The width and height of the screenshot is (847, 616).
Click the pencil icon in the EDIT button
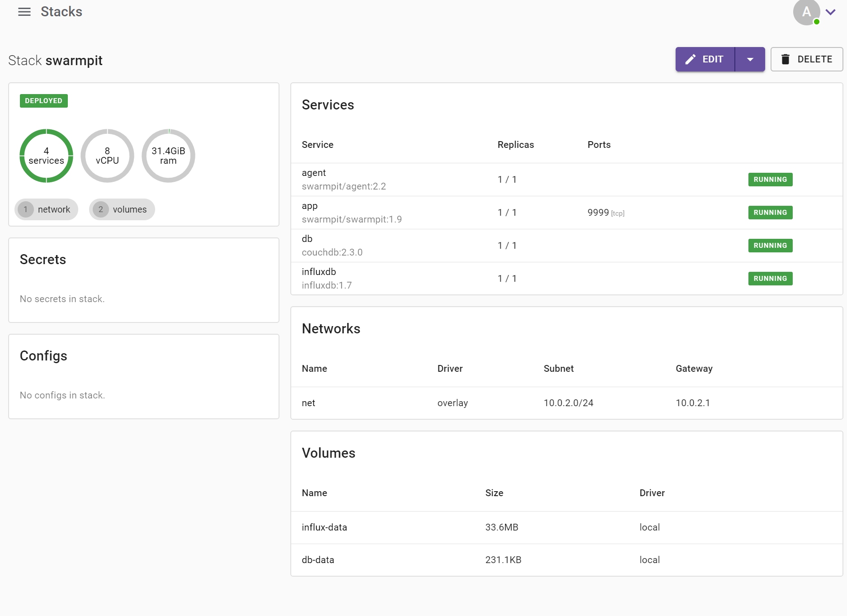click(691, 59)
